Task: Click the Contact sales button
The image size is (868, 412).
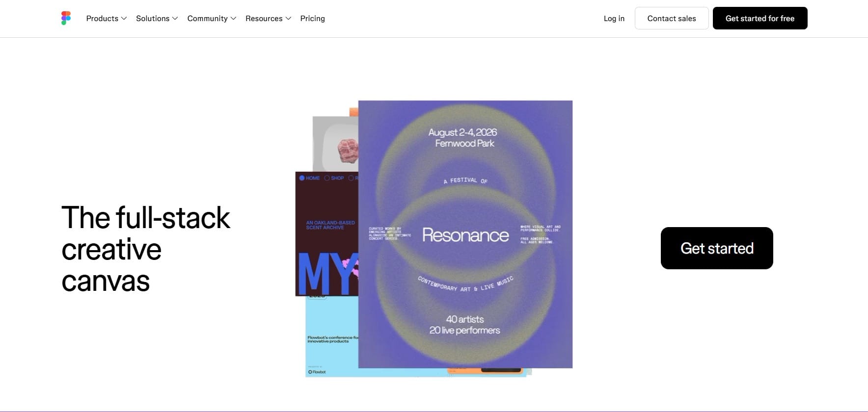Action: click(672, 18)
